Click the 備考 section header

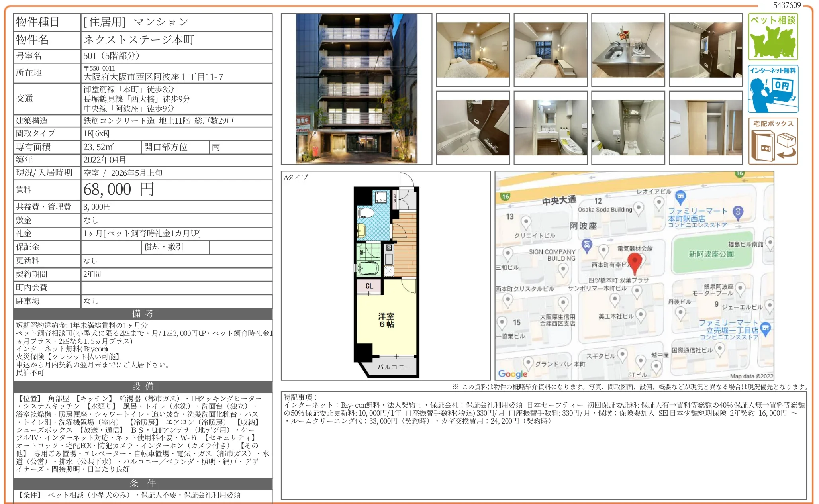click(x=143, y=314)
